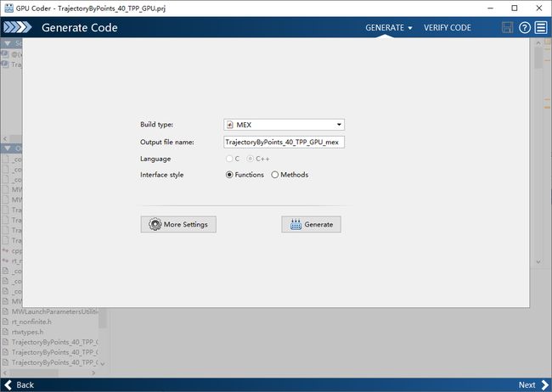Click the GPU Coder app icon in title bar
The width and height of the screenshot is (552, 392).
point(8,8)
